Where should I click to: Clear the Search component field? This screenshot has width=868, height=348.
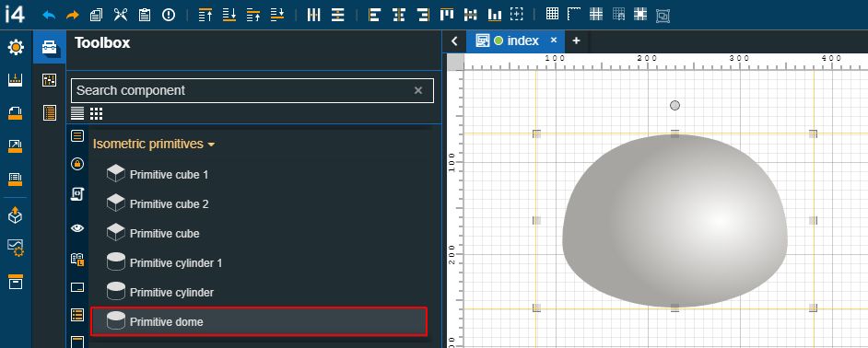pyautogui.click(x=418, y=90)
